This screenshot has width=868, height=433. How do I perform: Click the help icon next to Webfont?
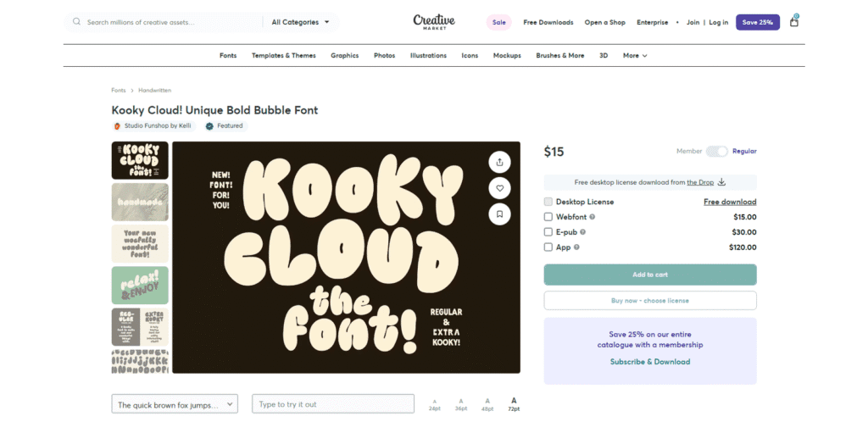(x=592, y=217)
